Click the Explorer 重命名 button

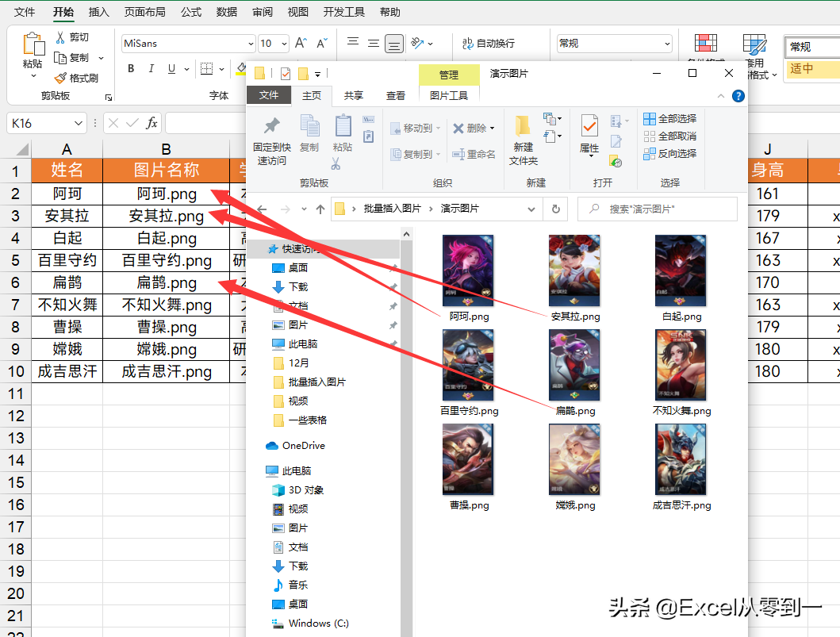(x=474, y=155)
